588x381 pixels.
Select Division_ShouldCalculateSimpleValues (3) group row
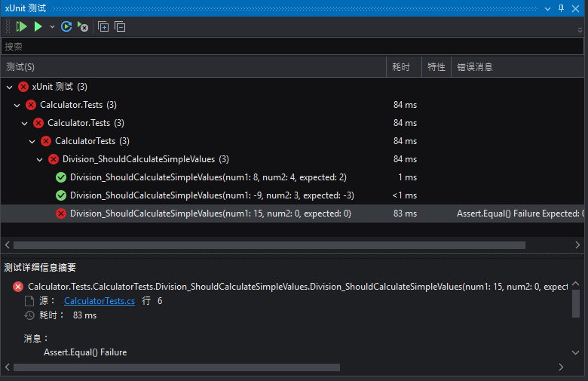[x=292, y=159]
